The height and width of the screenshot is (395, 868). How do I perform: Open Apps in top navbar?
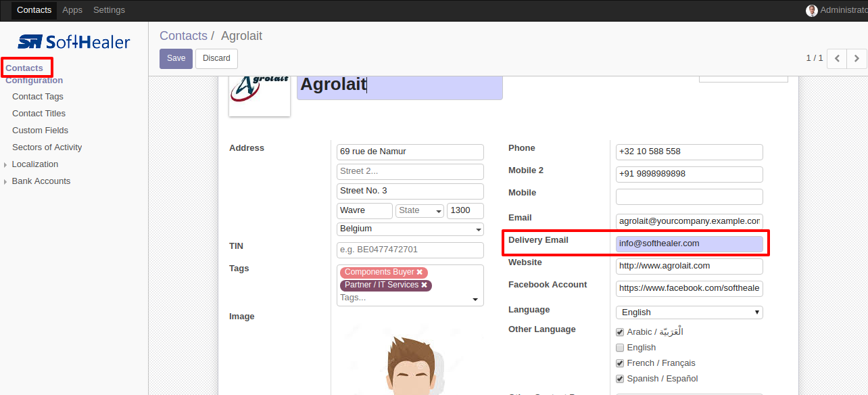pyautogui.click(x=72, y=10)
